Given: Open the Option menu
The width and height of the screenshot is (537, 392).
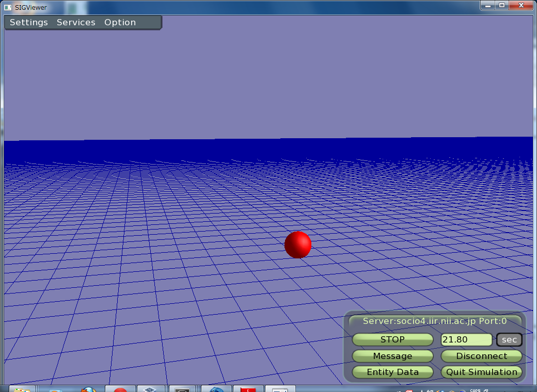Looking at the screenshot, I should (x=120, y=23).
